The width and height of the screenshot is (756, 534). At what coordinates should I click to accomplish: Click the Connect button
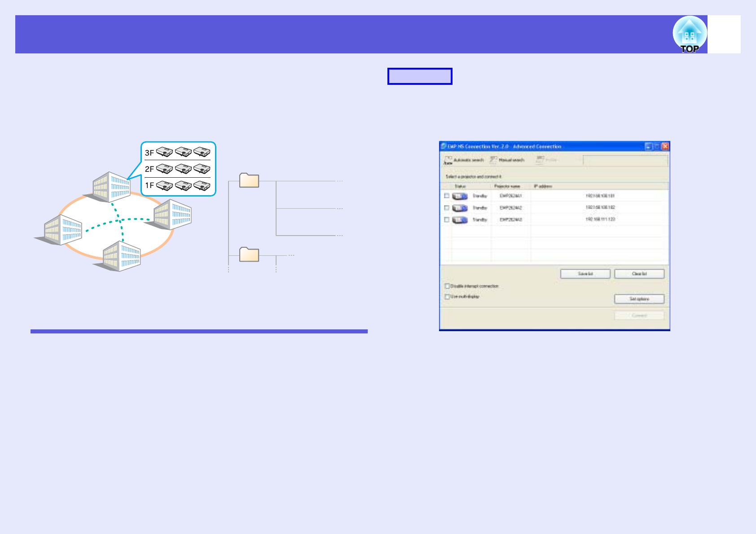639,315
